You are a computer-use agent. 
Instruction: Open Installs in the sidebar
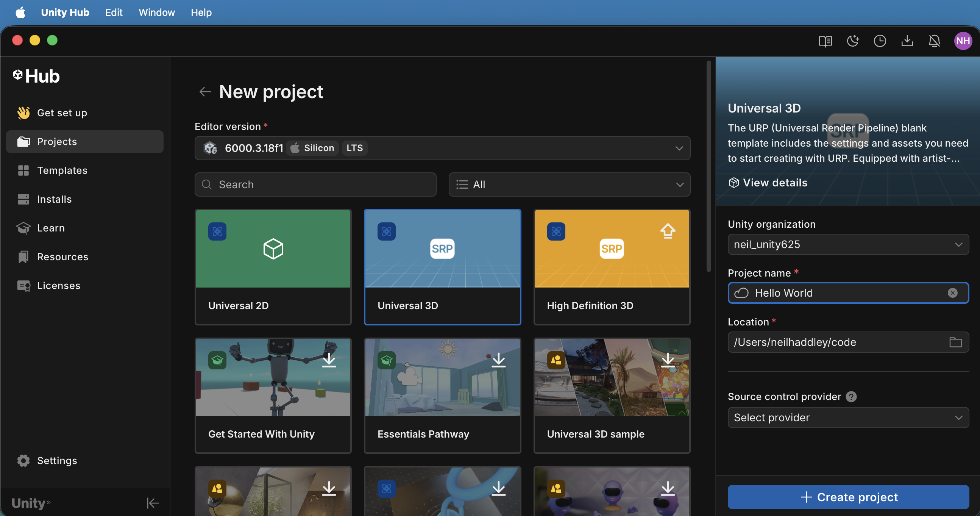click(85, 199)
